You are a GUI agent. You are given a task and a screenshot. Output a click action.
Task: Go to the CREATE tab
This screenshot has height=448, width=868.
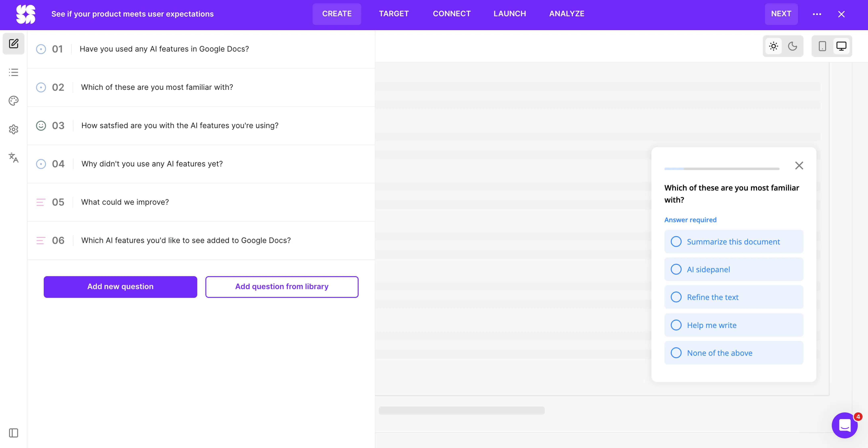337,14
